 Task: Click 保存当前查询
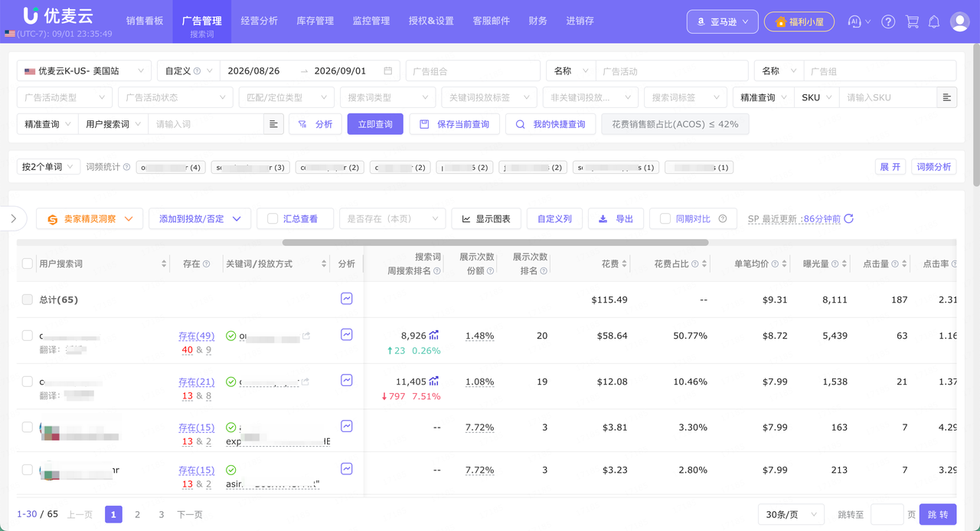[x=454, y=124]
